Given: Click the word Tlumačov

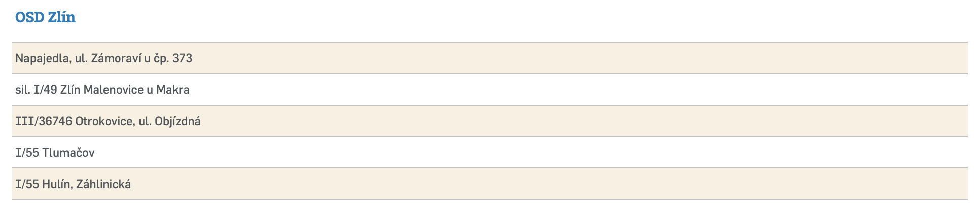Looking at the screenshot, I should [x=68, y=153].
